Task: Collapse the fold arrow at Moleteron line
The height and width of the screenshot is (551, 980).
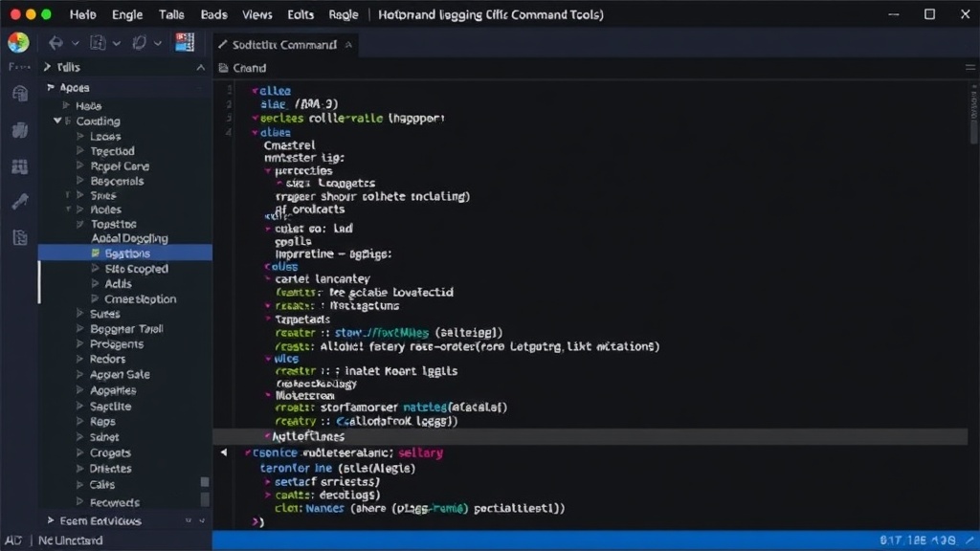Action: 268,395
